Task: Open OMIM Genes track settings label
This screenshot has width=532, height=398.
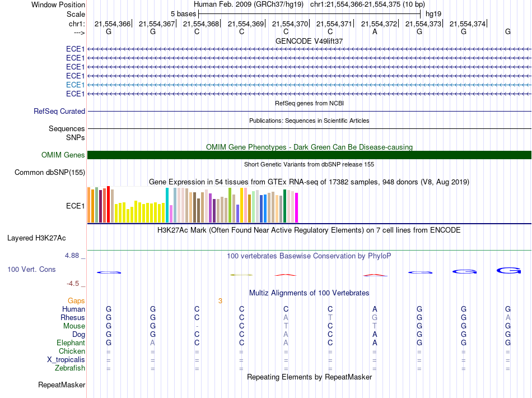Action: (x=63, y=155)
